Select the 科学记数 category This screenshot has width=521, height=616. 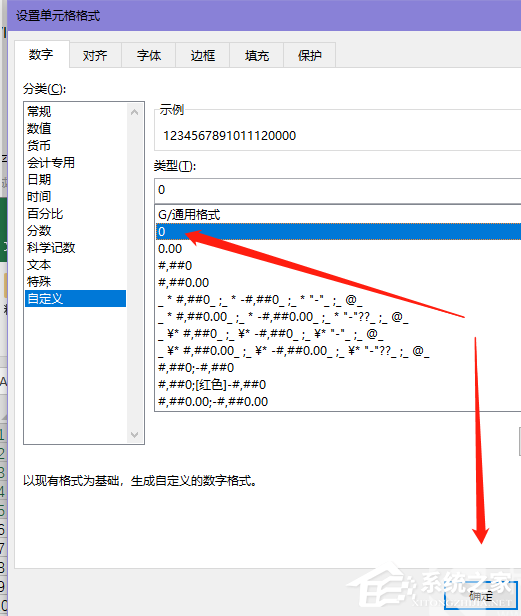75,248
